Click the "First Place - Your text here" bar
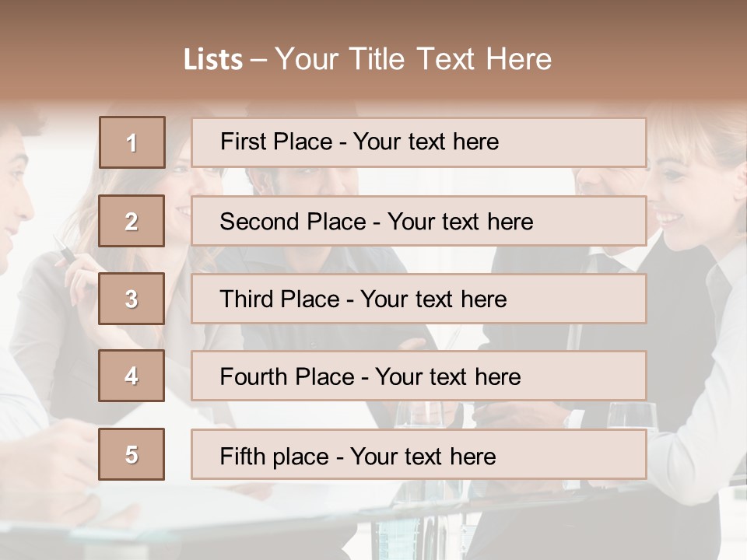747x560 pixels. pos(419,142)
